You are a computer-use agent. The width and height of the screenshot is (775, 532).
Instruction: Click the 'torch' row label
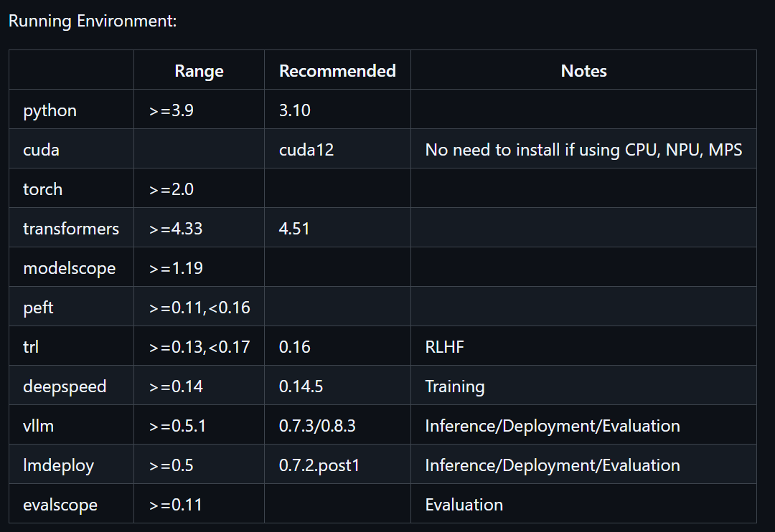click(42, 189)
